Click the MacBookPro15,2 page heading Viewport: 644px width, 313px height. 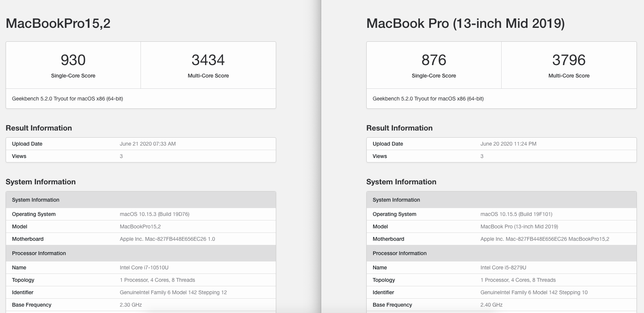58,24
